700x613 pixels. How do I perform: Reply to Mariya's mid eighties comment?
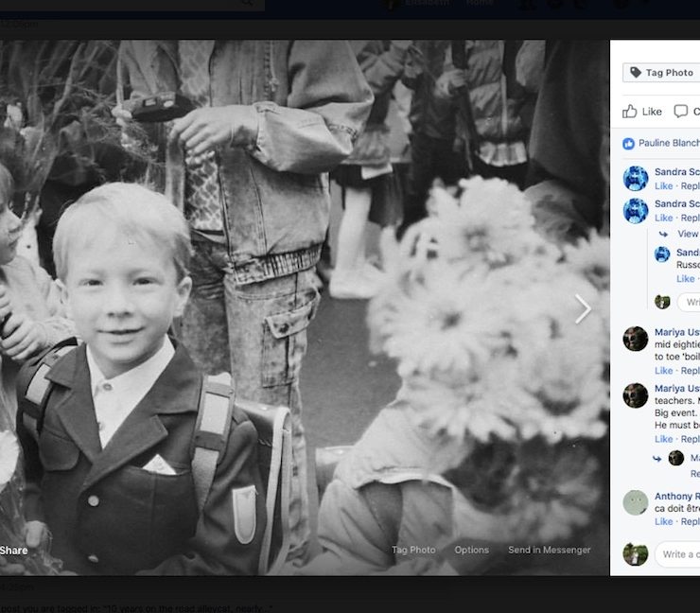pyautogui.click(x=691, y=371)
